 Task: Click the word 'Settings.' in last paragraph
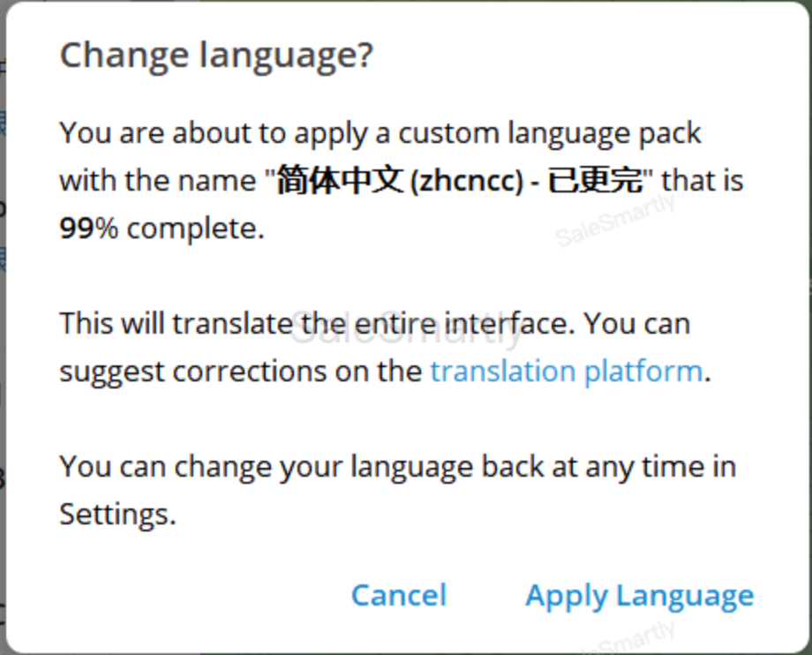117,515
